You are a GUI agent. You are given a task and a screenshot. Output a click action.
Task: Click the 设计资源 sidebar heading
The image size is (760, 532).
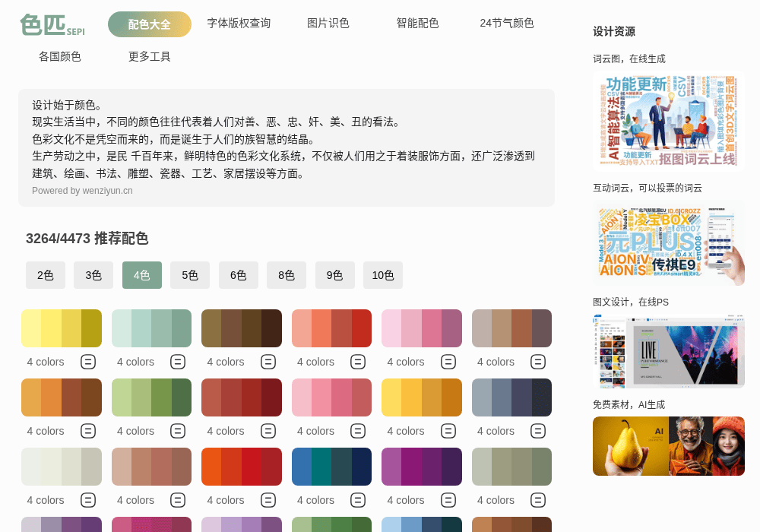tap(614, 31)
